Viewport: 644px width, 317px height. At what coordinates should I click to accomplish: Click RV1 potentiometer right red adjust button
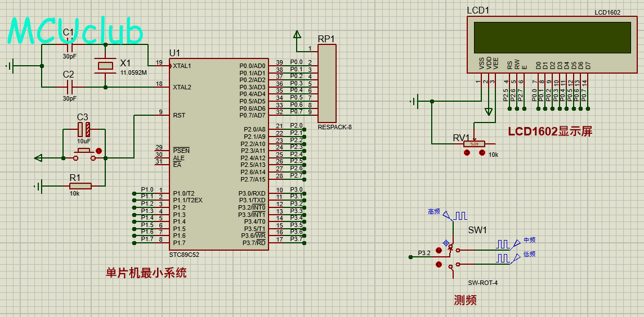pos(481,153)
